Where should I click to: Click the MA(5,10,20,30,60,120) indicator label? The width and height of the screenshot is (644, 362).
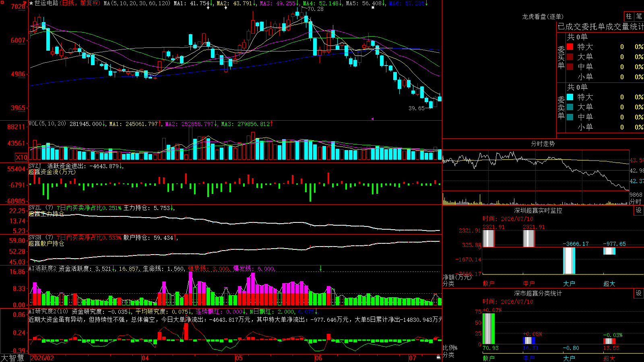[x=137, y=3]
